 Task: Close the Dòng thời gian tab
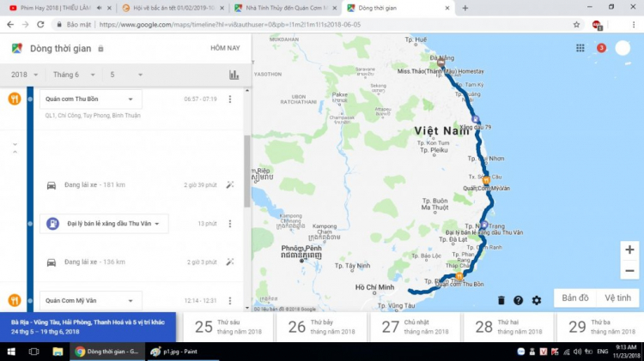447,8
